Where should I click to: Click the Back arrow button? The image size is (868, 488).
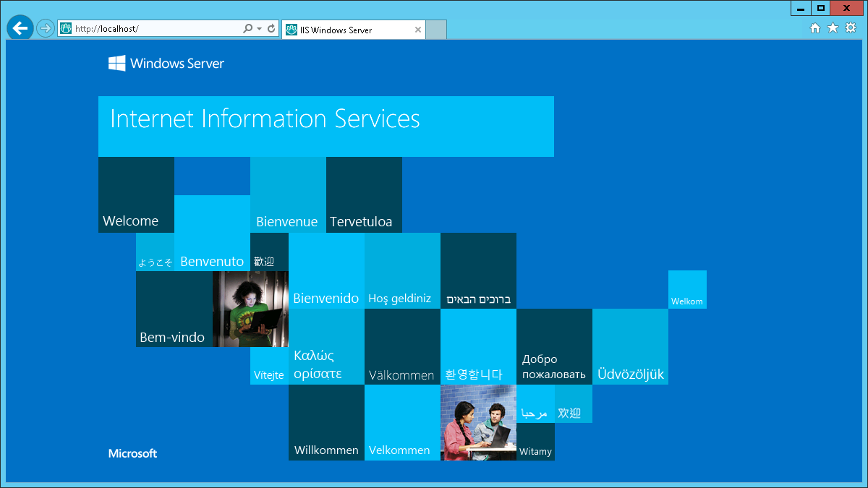[x=20, y=28]
